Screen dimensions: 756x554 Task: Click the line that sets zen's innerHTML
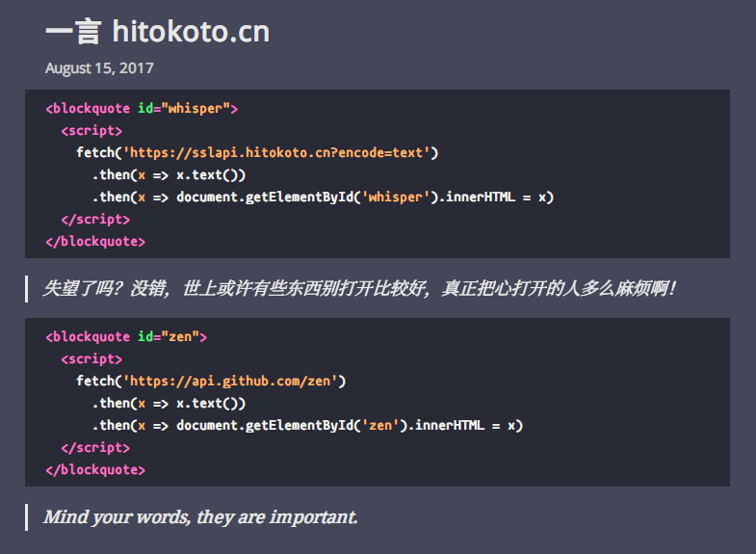(307, 425)
